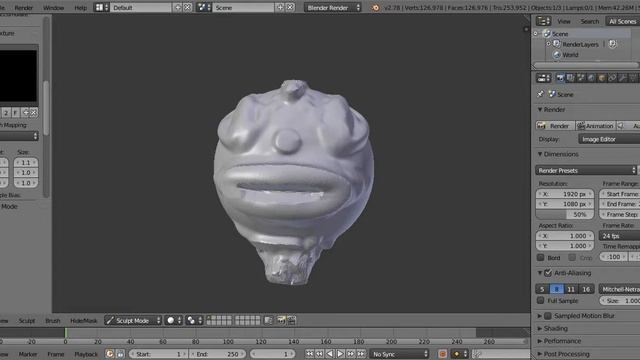
Task: Open the Render Presets dropdown
Action: coord(586,170)
